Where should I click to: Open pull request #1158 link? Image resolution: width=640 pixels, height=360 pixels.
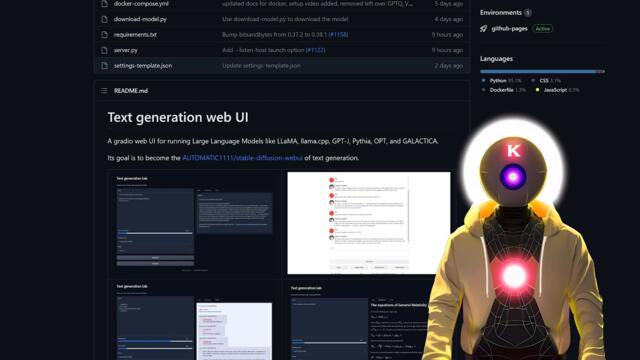point(338,35)
